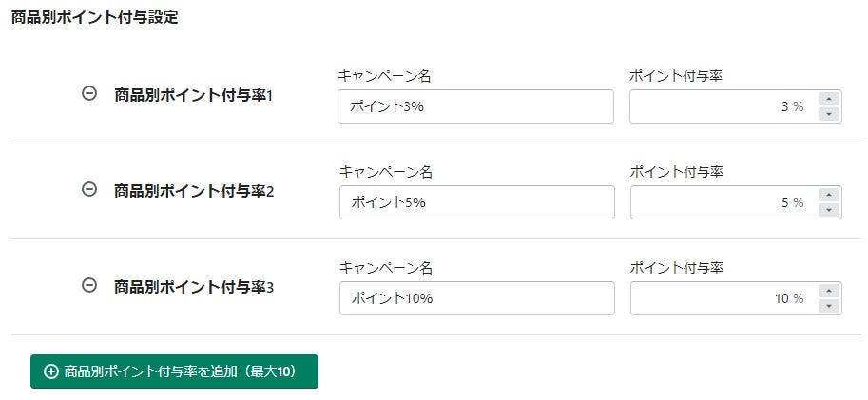Decrease the 3 % point rate with down arrow
Screen dimensions: 868x400
(x=829, y=114)
